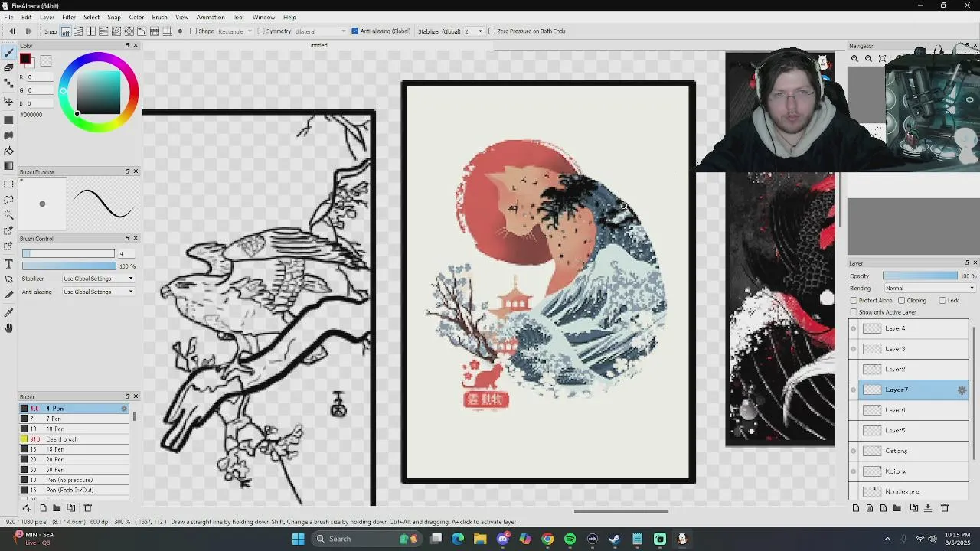Open Brush Control Anti-aliasing dropdown
The height and width of the screenshot is (551, 980).
(x=98, y=292)
